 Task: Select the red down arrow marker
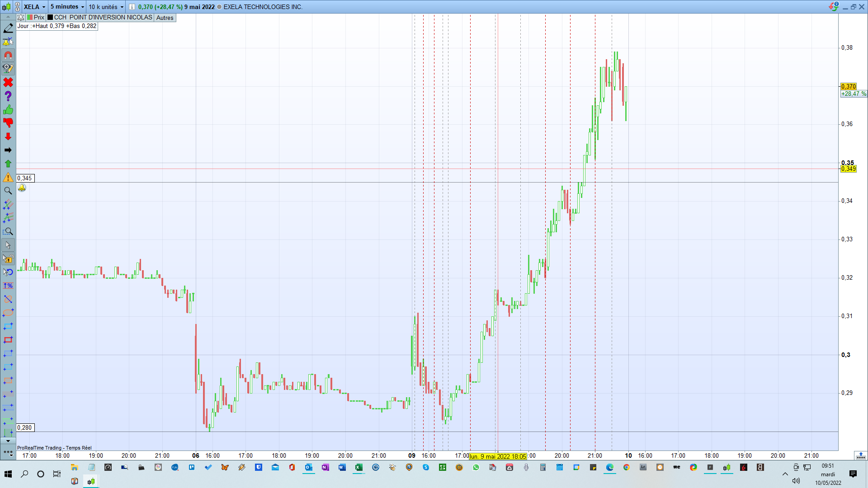[8, 136]
